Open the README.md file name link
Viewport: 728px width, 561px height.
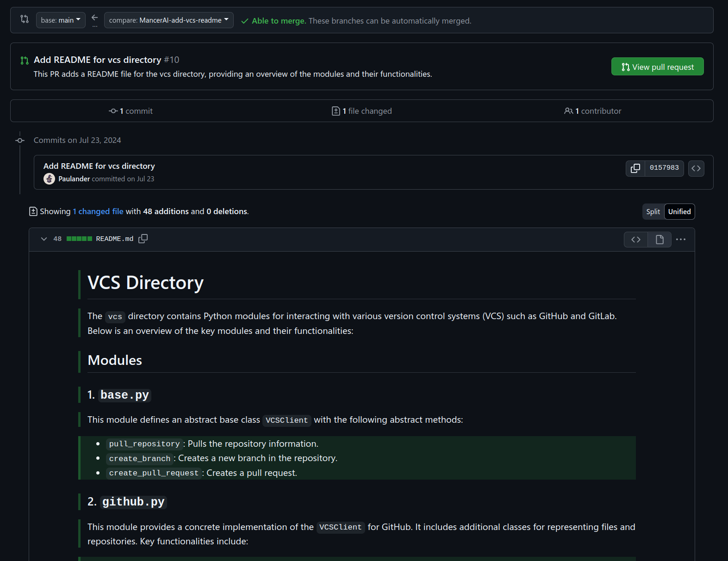[x=115, y=239]
